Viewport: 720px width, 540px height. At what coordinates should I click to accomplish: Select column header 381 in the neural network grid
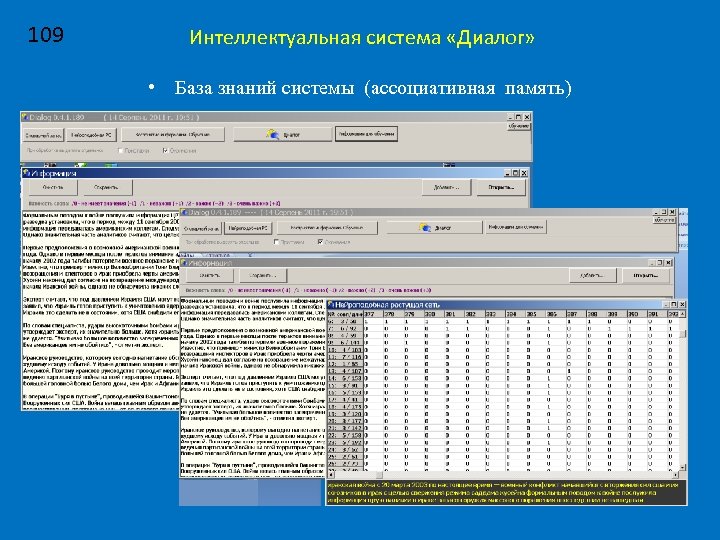click(454, 314)
